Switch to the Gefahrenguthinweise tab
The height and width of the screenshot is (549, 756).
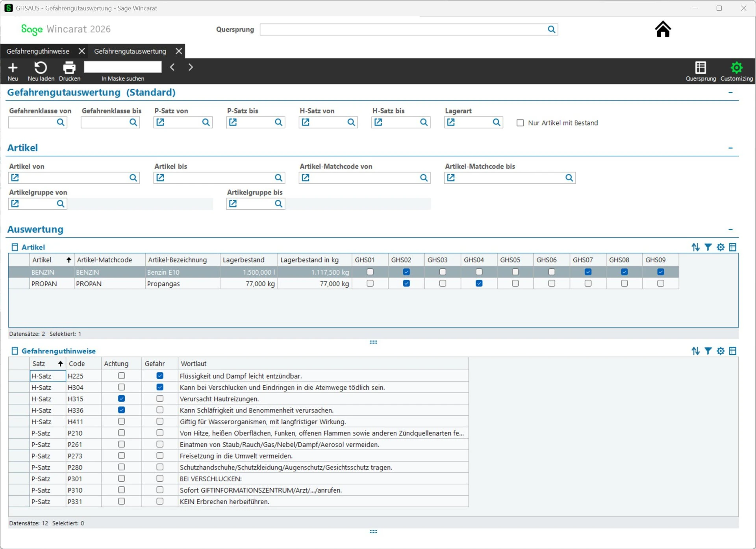(38, 51)
